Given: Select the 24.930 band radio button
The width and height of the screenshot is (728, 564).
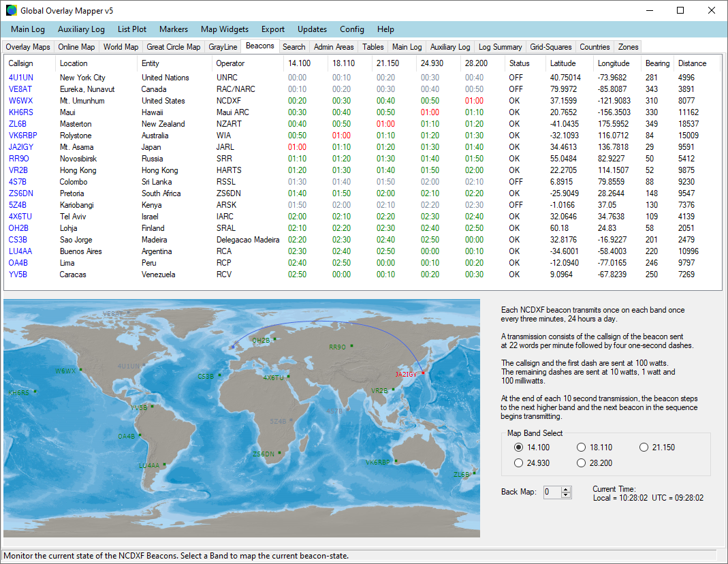Looking at the screenshot, I should click(519, 463).
